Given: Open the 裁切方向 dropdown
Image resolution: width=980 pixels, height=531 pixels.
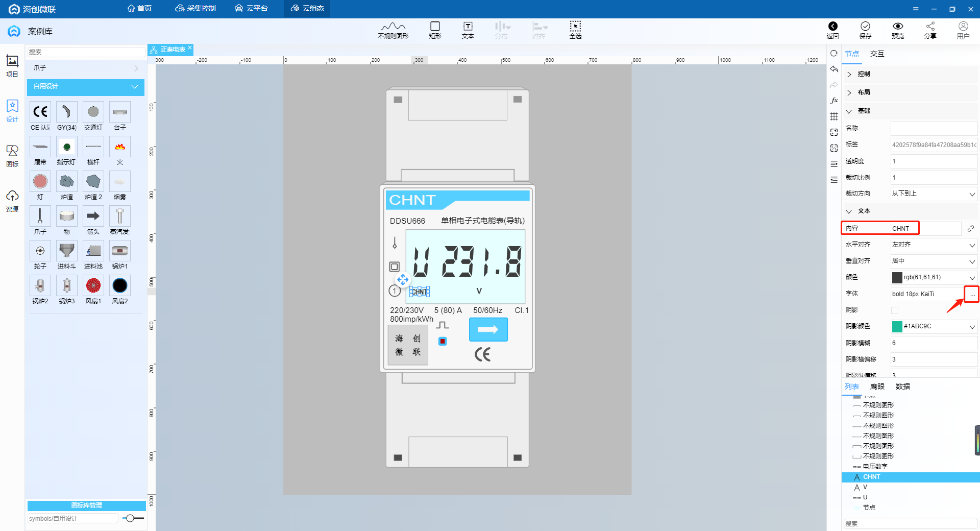Looking at the screenshot, I should 934,194.
